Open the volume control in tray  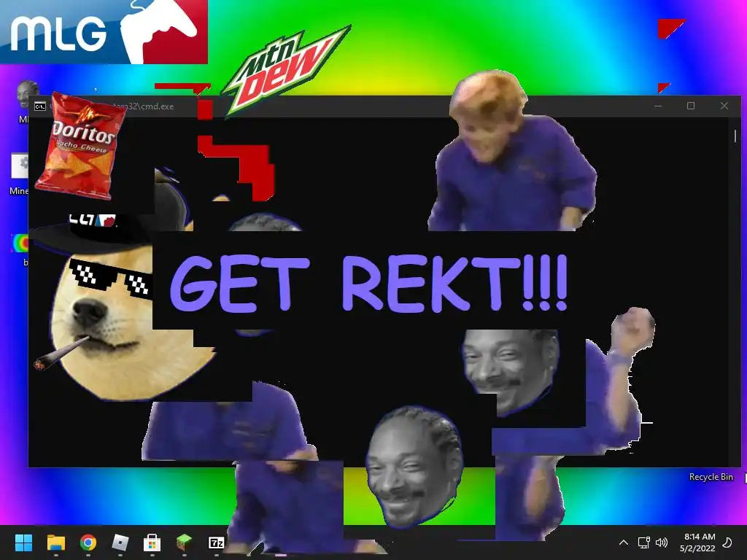coord(661,542)
